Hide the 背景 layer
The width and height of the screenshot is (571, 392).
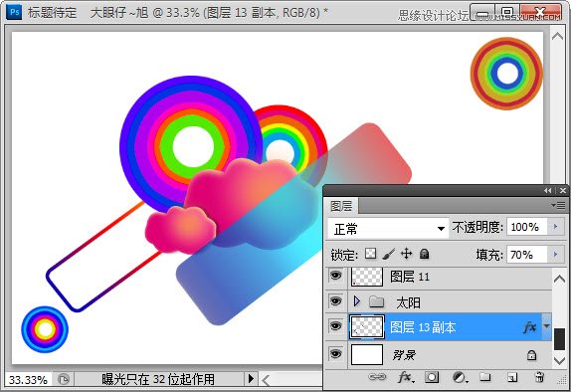(x=335, y=353)
